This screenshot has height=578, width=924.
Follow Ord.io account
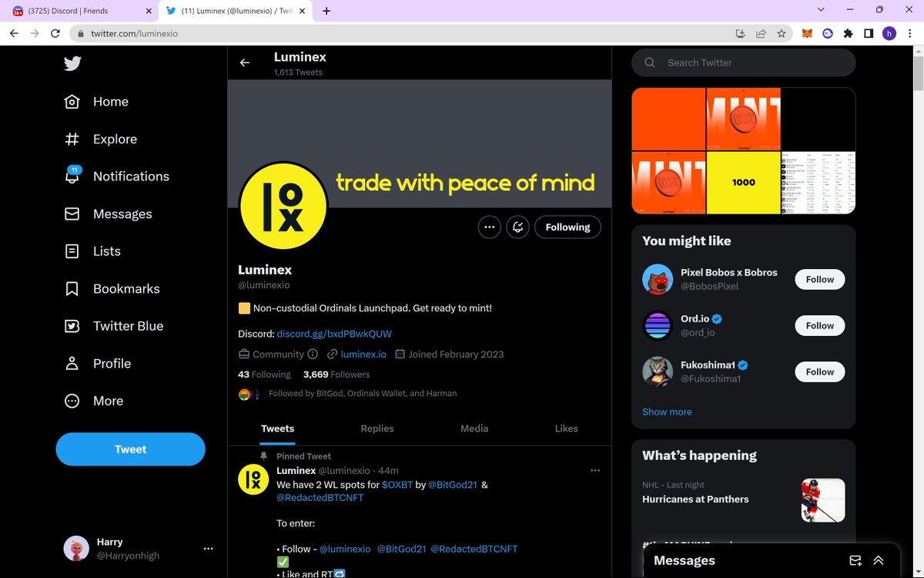click(819, 326)
